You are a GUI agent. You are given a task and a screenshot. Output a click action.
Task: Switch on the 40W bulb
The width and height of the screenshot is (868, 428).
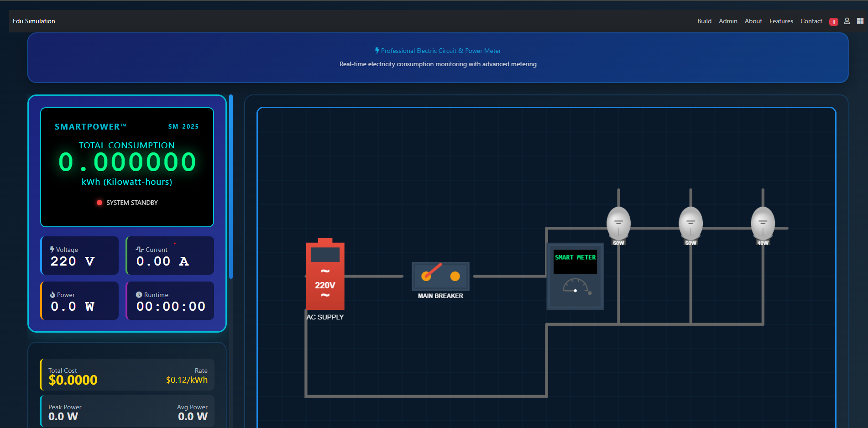coord(763,224)
